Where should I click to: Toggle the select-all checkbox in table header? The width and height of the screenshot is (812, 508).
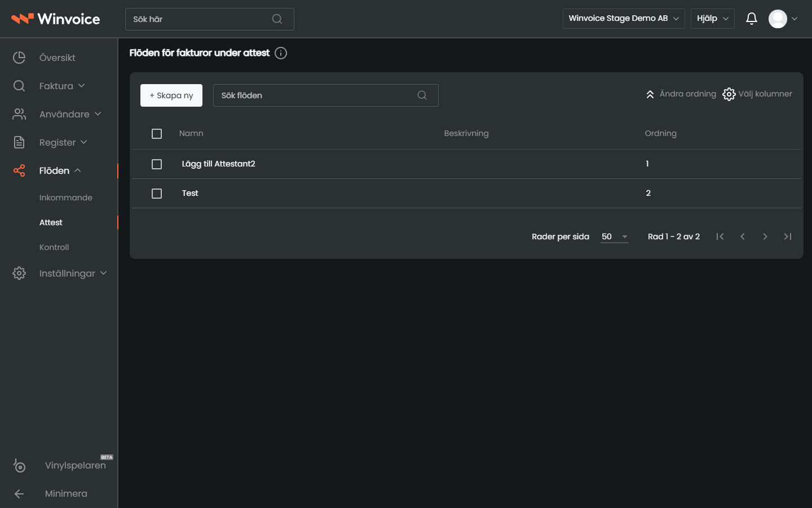(157, 134)
